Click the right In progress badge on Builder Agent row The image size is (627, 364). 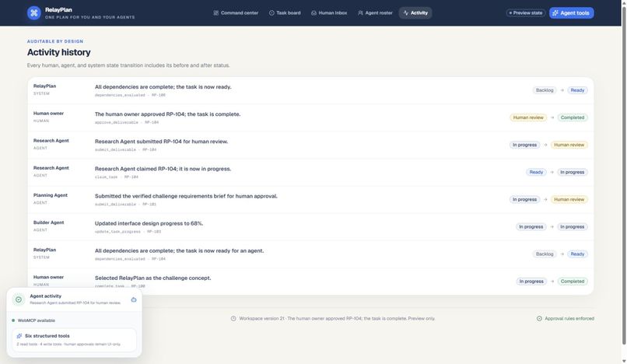(573, 227)
